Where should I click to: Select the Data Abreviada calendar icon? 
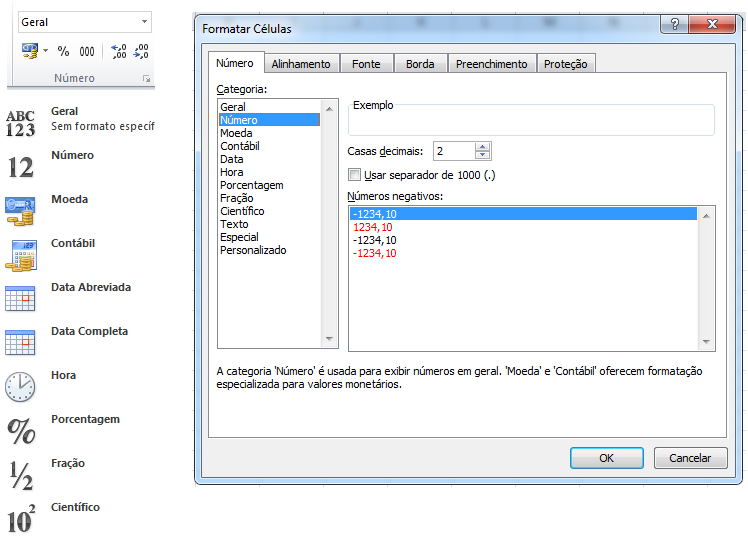[x=20, y=298]
